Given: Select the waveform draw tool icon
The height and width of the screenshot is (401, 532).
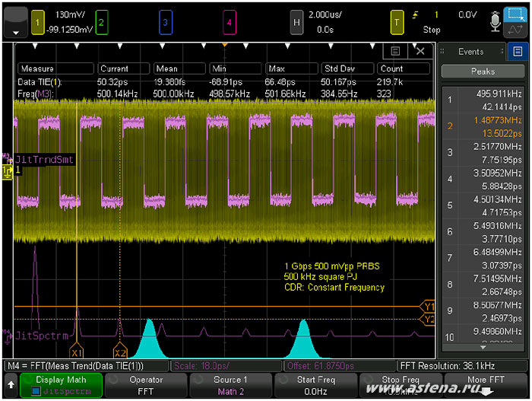Looking at the screenshot, I should pos(515,30).
